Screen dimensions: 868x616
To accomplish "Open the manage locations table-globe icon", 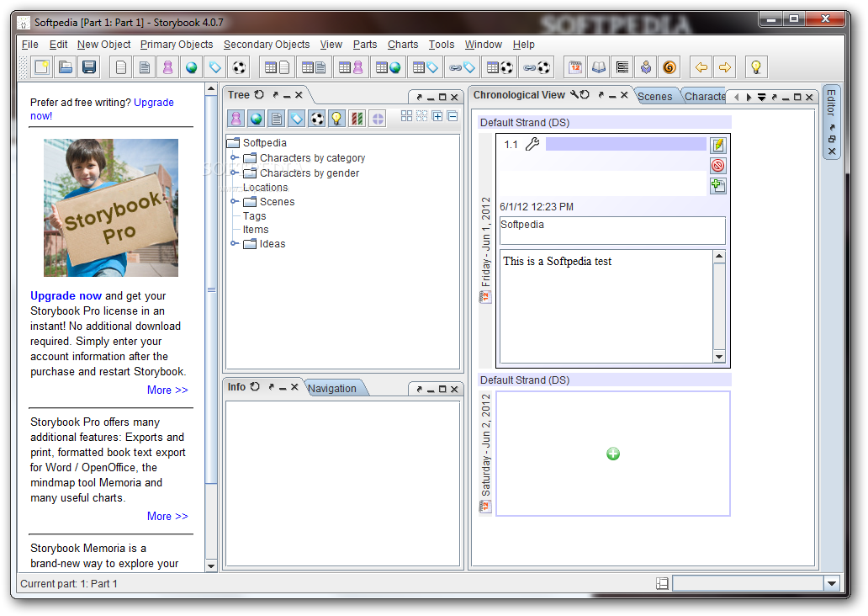I will (x=388, y=67).
